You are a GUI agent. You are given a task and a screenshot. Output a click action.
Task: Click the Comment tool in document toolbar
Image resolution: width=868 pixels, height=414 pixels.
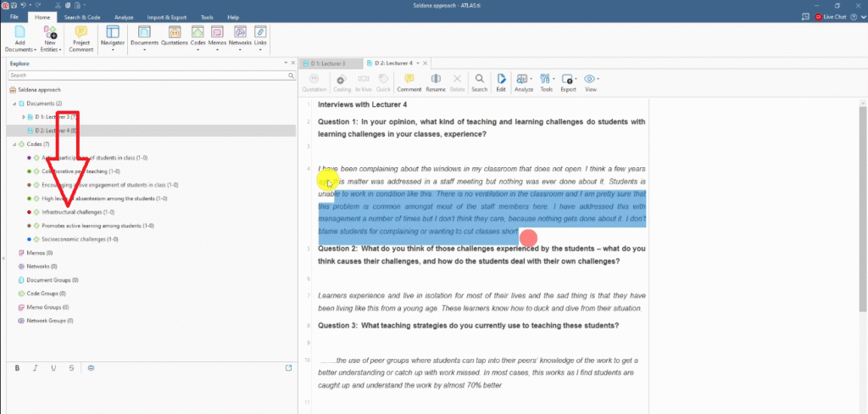pos(409,81)
